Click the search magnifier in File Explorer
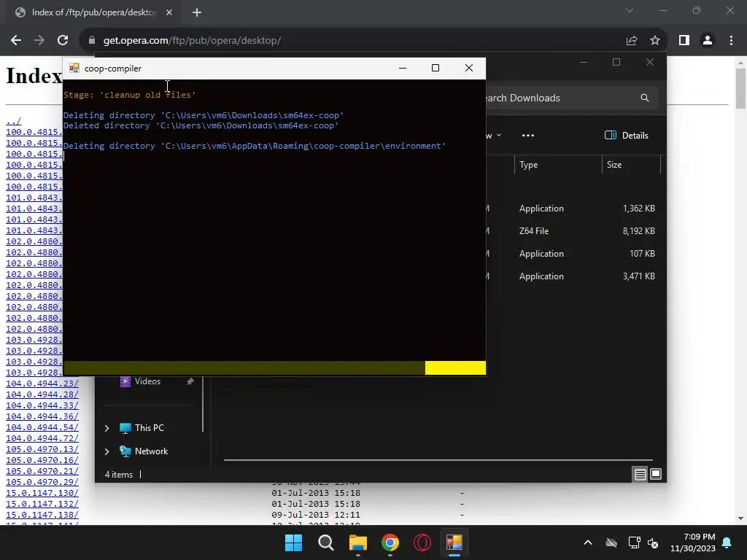The image size is (747, 560). coord(645,98)
